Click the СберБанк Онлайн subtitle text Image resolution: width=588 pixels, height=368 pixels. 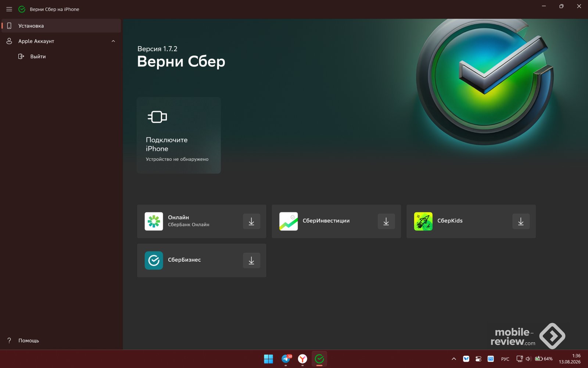pos(189,224)
